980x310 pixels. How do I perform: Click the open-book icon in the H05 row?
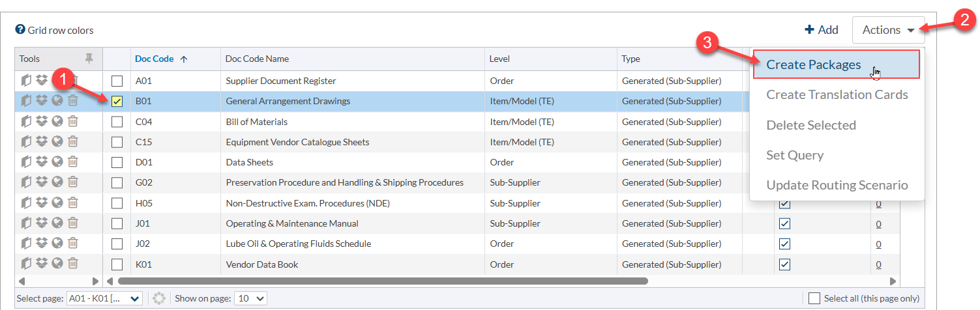tap(26, 203)
